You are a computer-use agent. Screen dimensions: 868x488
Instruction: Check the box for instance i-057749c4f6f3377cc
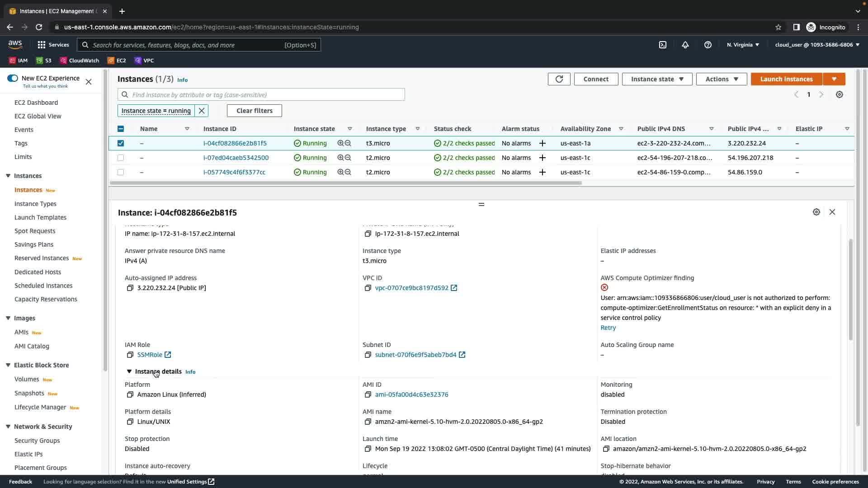click(121, 172)
